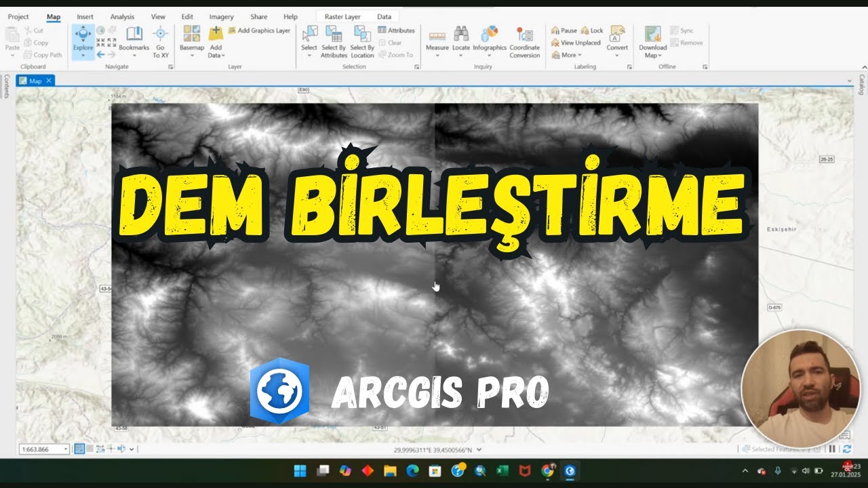Open File Explorer from the taskbar
Viewport: 868px width, 488px height.
click(x=390, y=470)
